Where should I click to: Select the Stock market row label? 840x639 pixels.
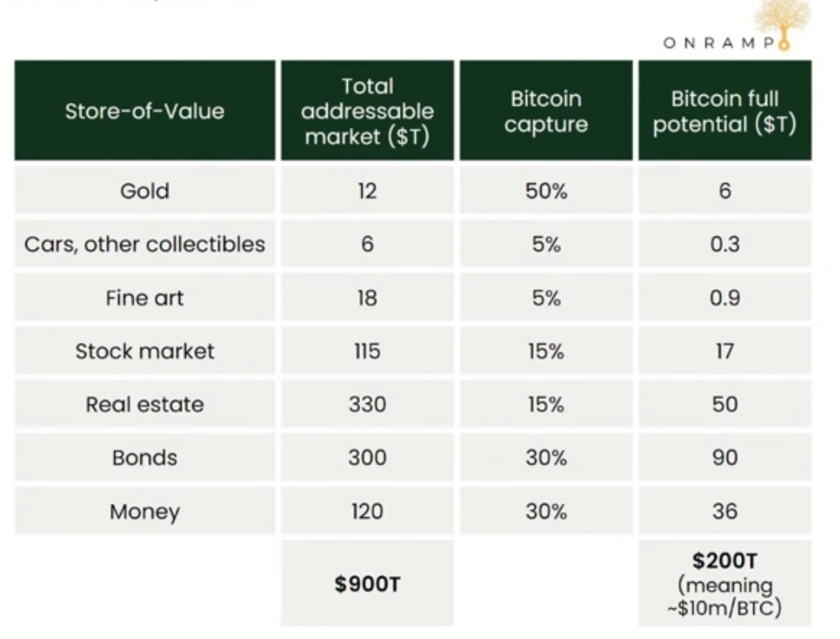[144, 351]
